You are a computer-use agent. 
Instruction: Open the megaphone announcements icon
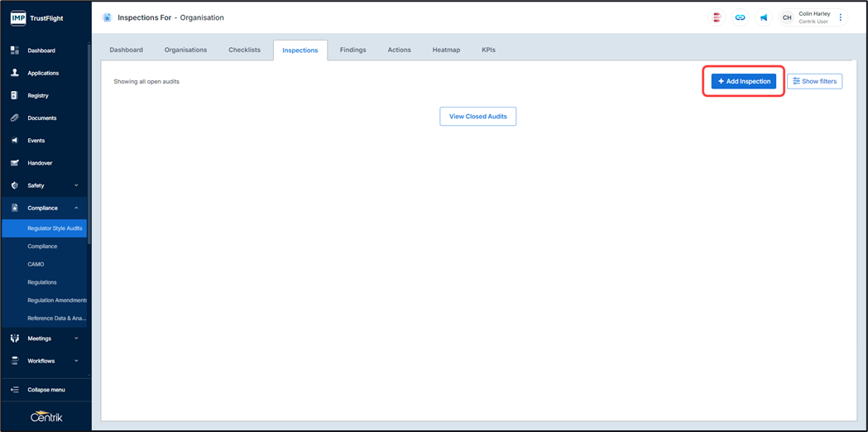pyautogui.click(x=763, y=17)
